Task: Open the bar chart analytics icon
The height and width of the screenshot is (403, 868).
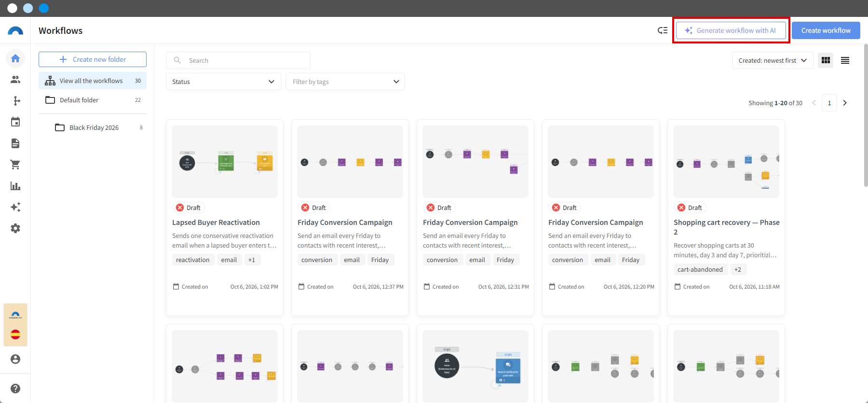Action: (x=15, y=186)
